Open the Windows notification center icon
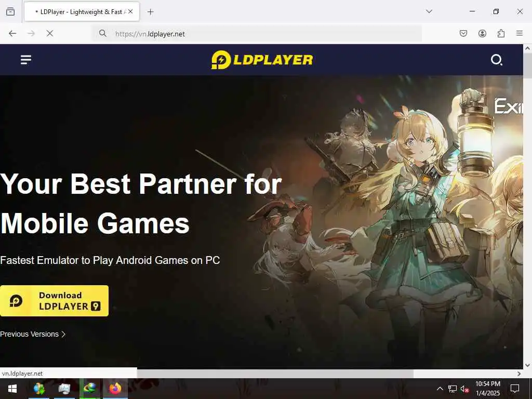This screenshot has height=399, width=532. [515, 389]
